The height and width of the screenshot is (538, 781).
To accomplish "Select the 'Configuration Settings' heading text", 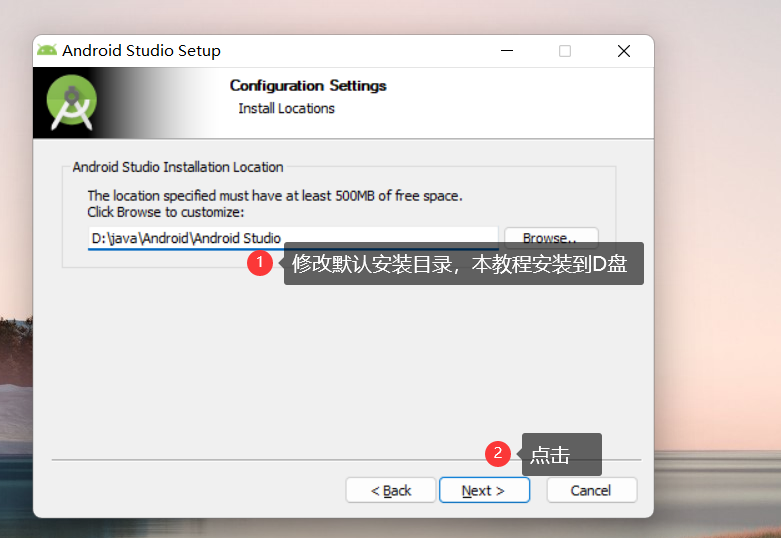I will click(308, 86).
